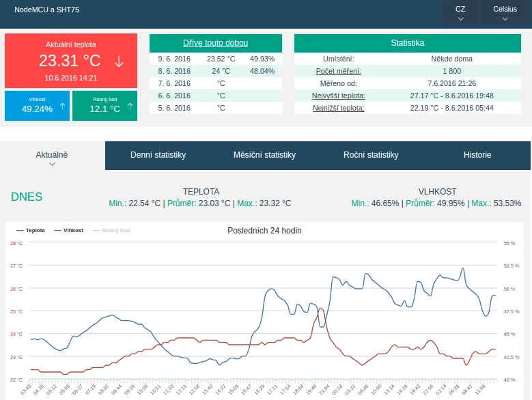Image resolution: width=532 pixels, height=400 pixels.
Task: Click the Nejvyšší teplota link
Action: tap(338, 96)
